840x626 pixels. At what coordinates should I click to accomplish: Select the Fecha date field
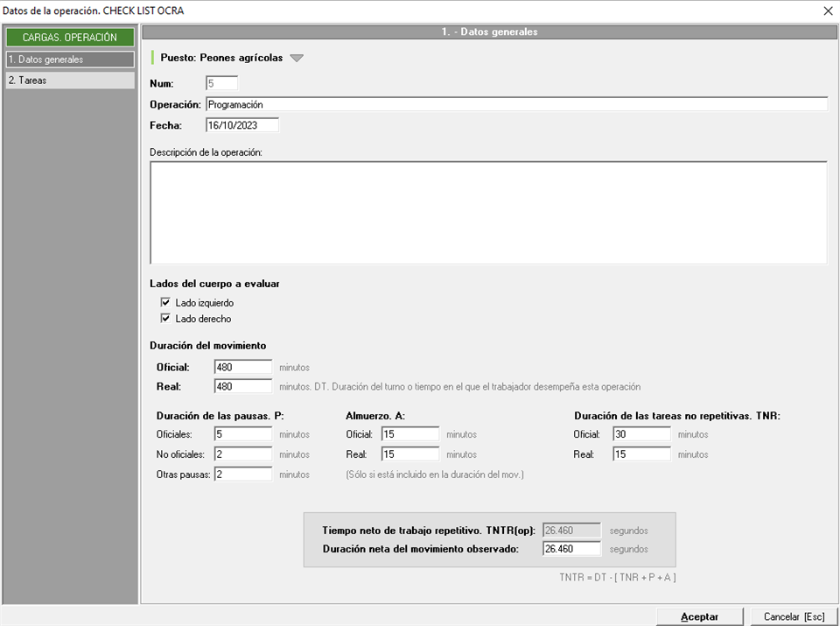point(241,125)
